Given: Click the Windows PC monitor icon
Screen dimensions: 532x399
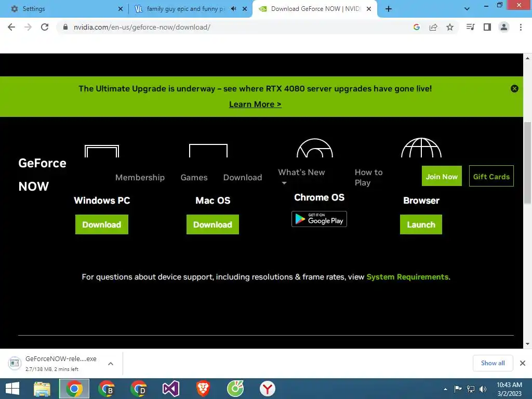Looking at the screenshot, I should click(x=102, y=151).
